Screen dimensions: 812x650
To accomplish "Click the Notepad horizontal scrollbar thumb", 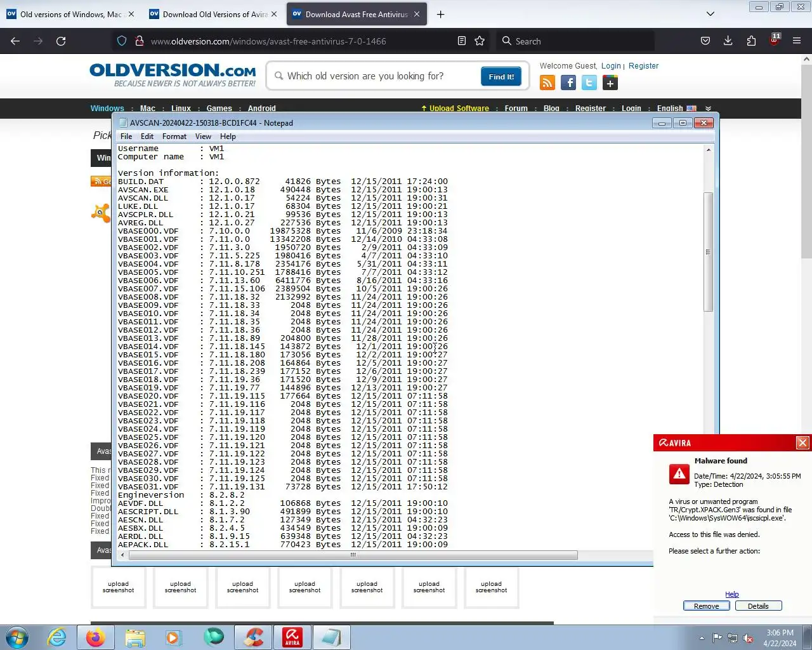I will pos(353,555).
